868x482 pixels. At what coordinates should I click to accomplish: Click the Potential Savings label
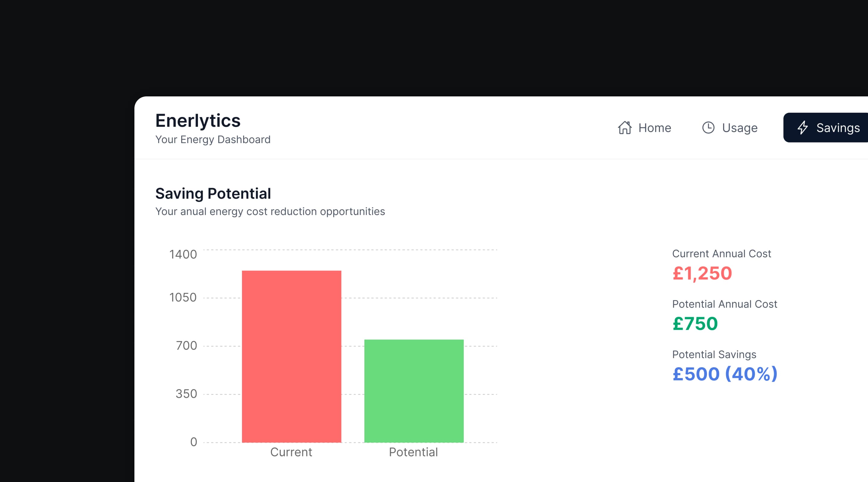coord(714,354)
